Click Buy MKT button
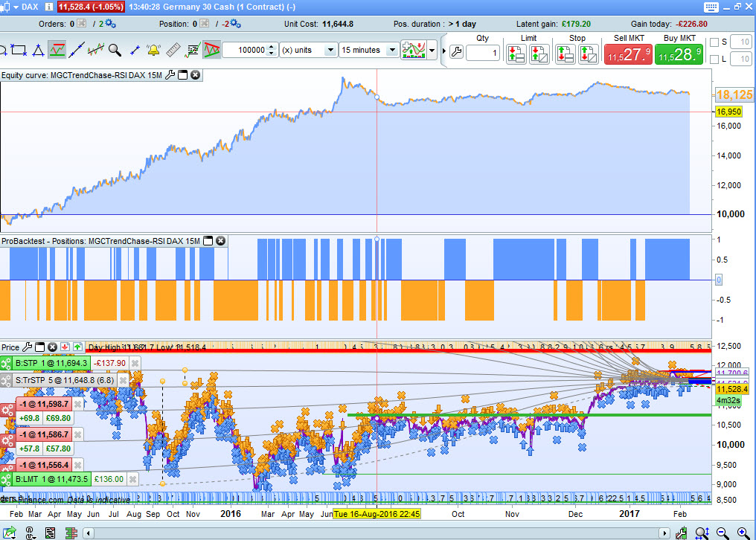 (x=679, y=54)
